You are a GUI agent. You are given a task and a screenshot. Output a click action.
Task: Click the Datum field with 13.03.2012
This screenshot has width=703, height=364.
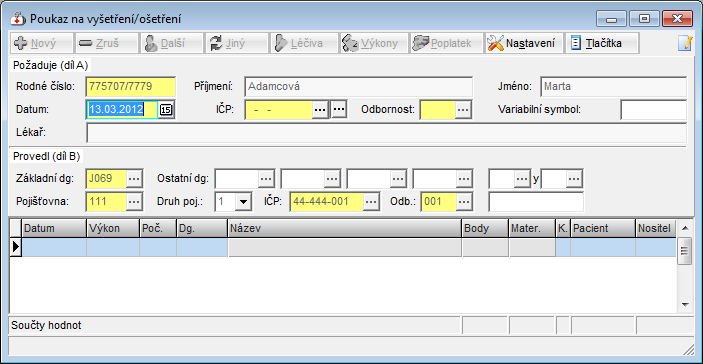pyautogui.click(x=122, y=109)
